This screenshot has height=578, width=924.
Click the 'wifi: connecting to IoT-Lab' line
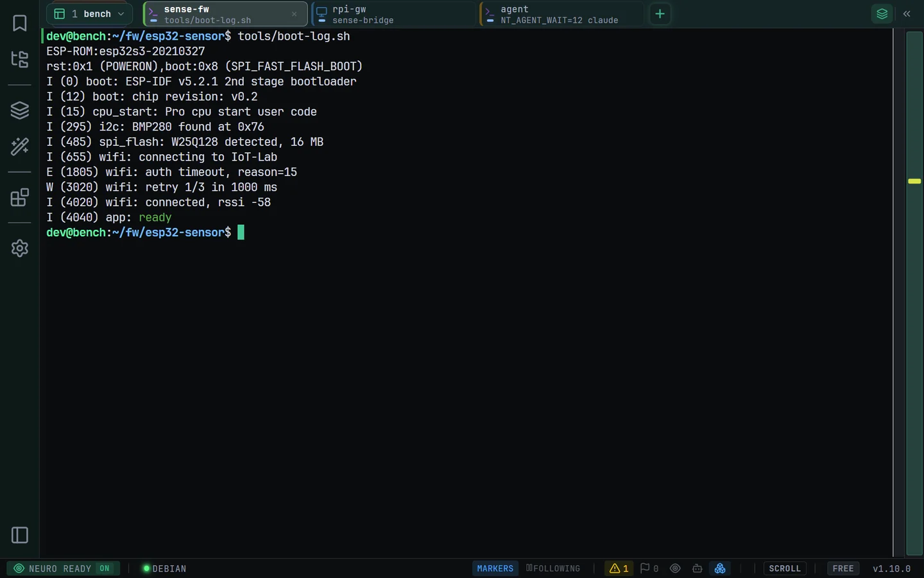tap(162, 157)
